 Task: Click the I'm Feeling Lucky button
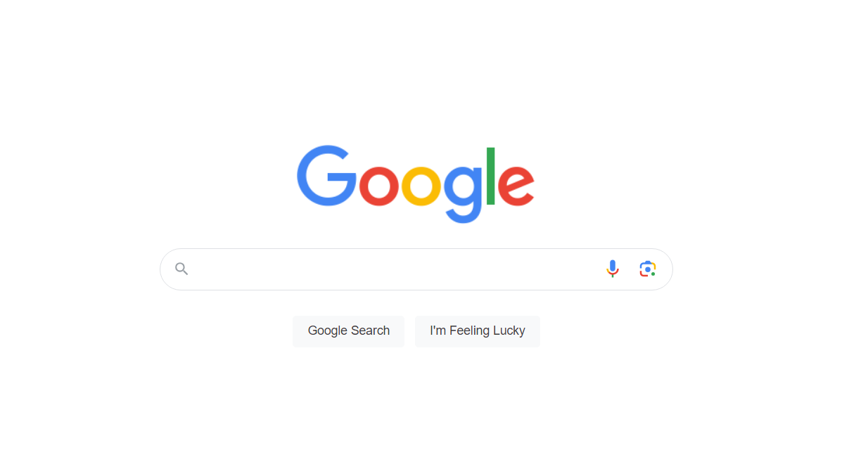[478, 331]
